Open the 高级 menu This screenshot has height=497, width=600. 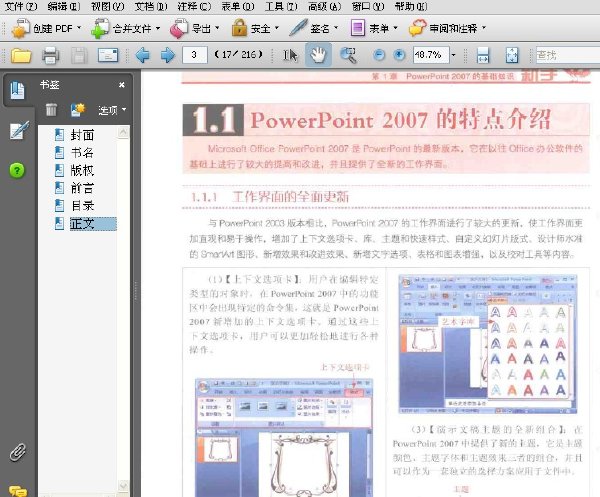(x=325, y=6)
